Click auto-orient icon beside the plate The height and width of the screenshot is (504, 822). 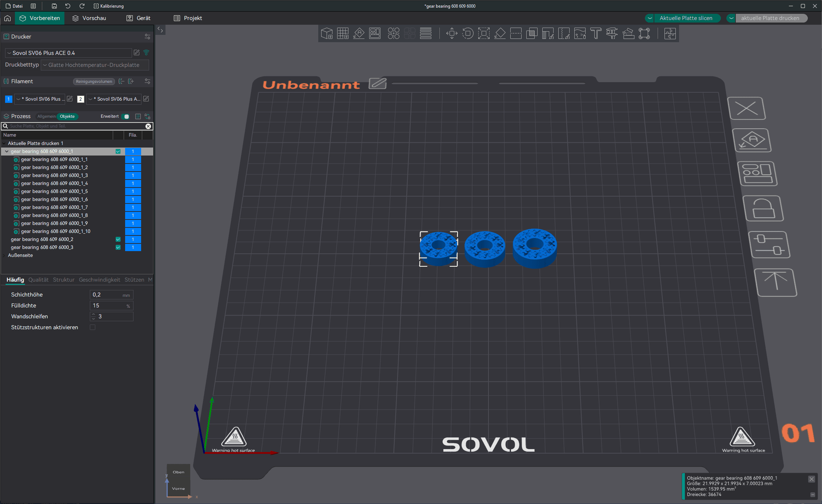coord(752,141)
